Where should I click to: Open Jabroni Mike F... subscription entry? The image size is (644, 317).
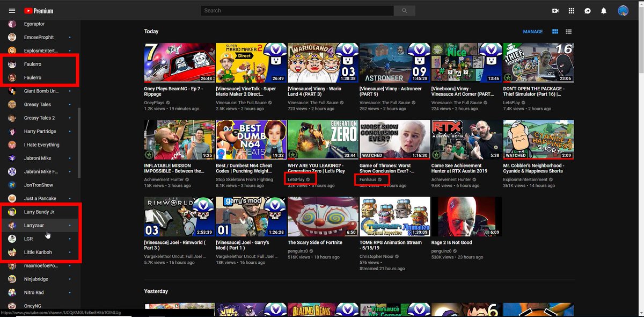click(x=39, y=171)
